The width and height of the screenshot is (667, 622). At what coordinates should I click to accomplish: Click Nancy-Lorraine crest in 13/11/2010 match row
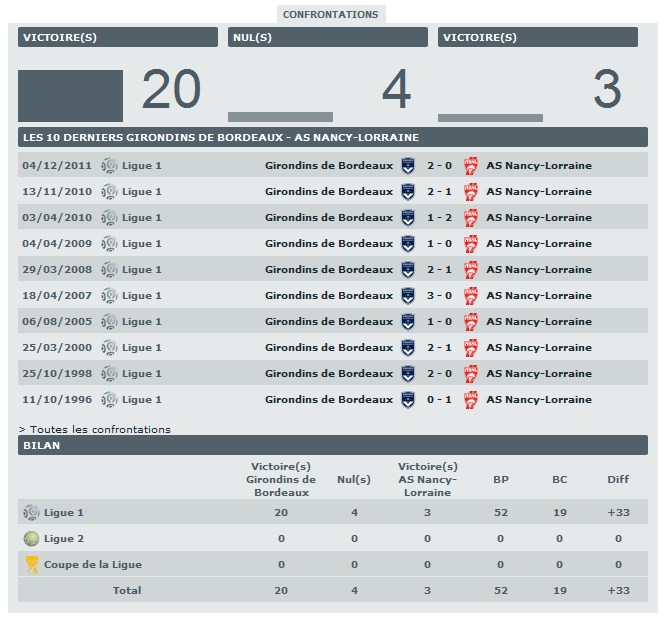point(470,192)
